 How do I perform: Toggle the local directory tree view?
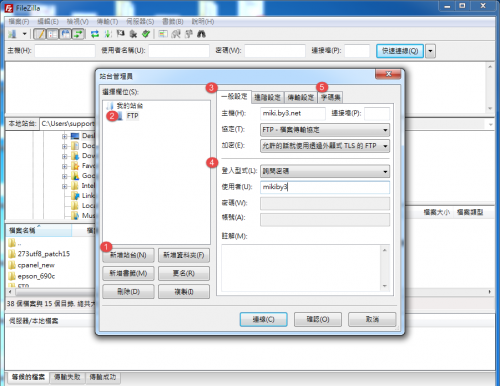coord(53,34)
